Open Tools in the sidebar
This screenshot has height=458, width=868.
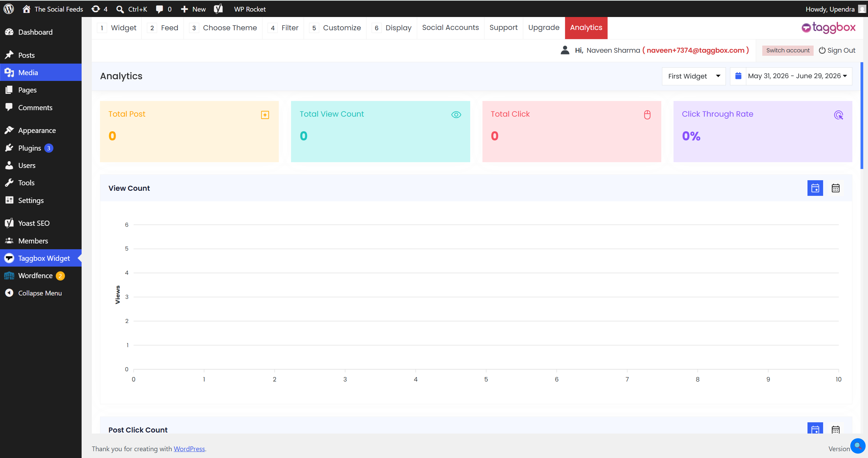(41, 183)
